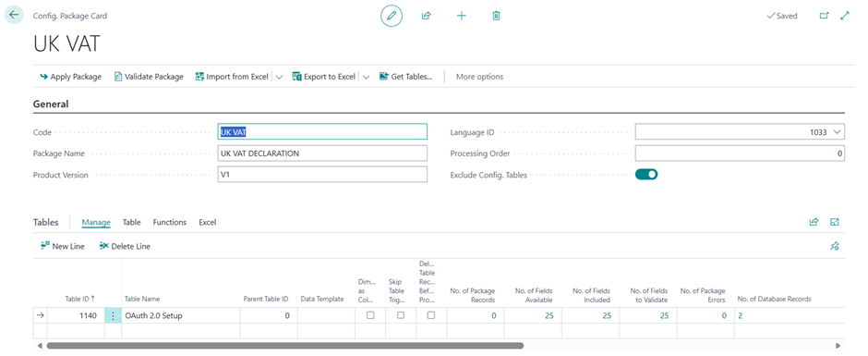Toggle Exclude Config. Tables switch
Screen dimensions: 868x356
[x=646, y=175]
